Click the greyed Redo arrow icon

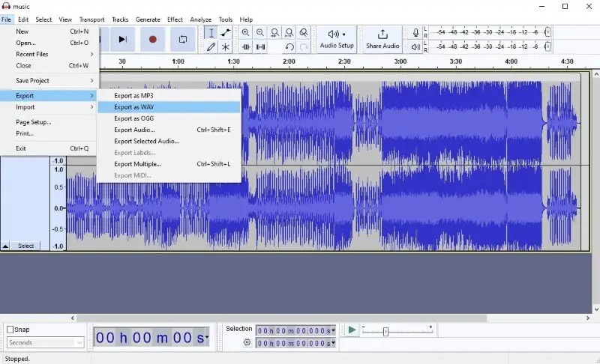tap(304, 47)
